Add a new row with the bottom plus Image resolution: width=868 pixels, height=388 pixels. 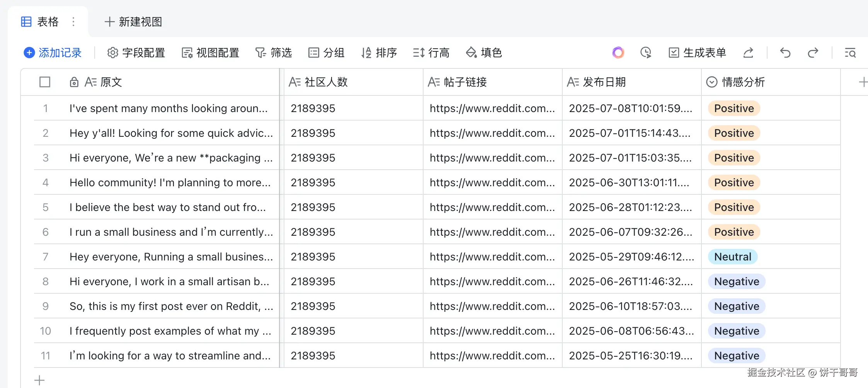39,380
